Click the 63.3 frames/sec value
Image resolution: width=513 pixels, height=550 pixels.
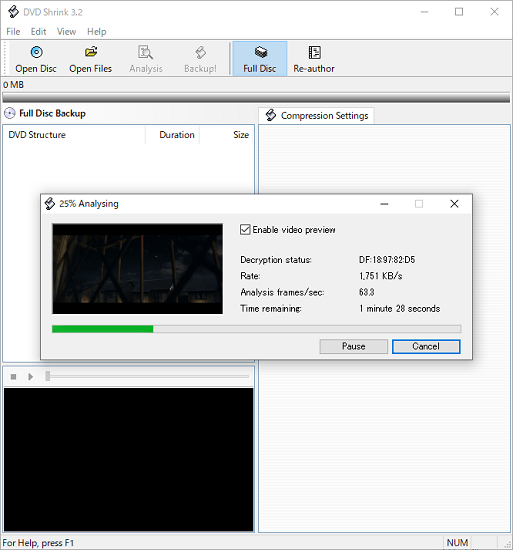(366, 292)
